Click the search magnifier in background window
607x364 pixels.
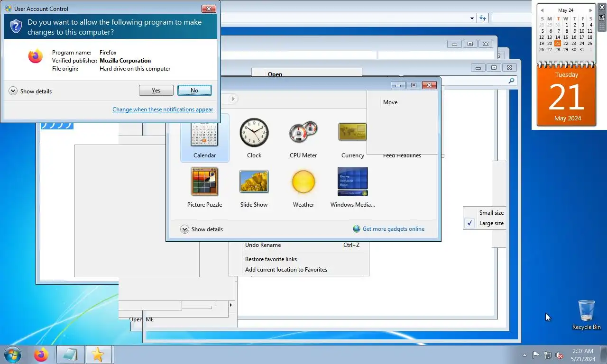coord(511,81)
